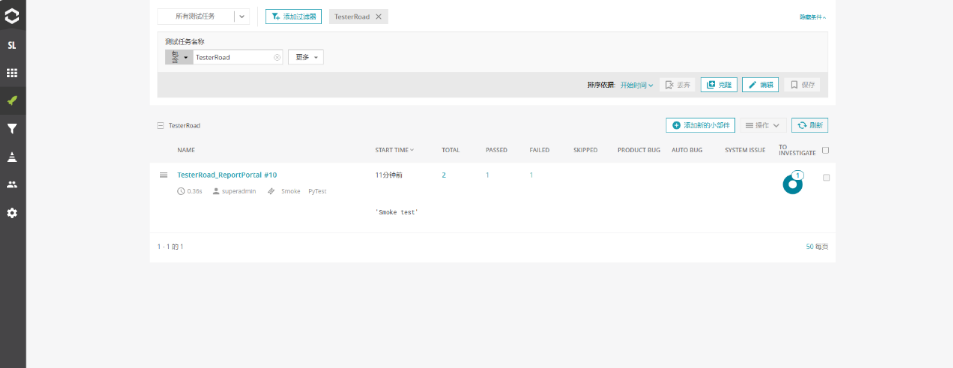Click the Smoke attribute tag
The height and width of the screenshot is (368, 953).
[x=291, y=191]
